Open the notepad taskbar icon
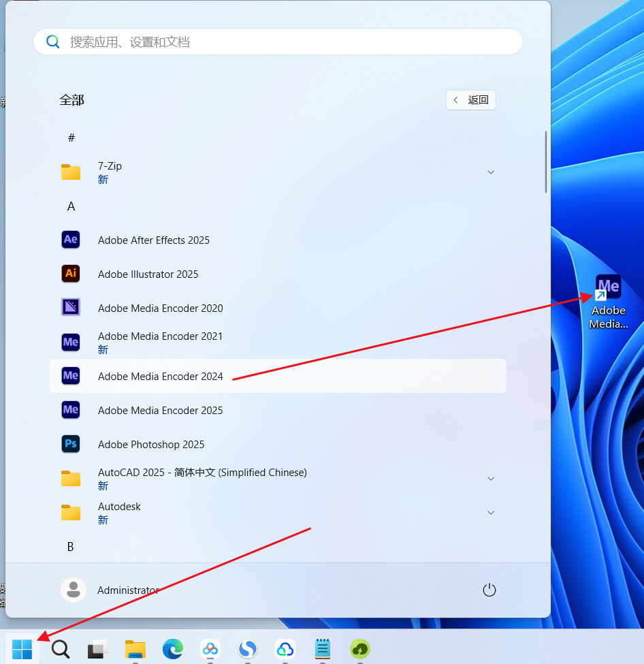Screen dimensions: 644x664 coord(323,649)
